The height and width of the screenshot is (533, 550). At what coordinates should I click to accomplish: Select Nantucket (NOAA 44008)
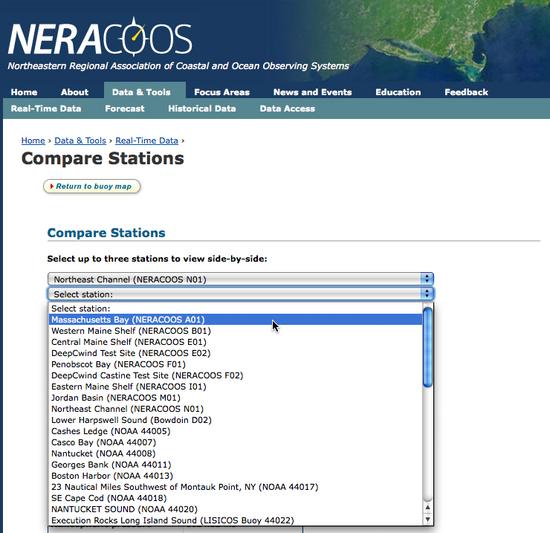pyautogui.click(x=235, y=453)
